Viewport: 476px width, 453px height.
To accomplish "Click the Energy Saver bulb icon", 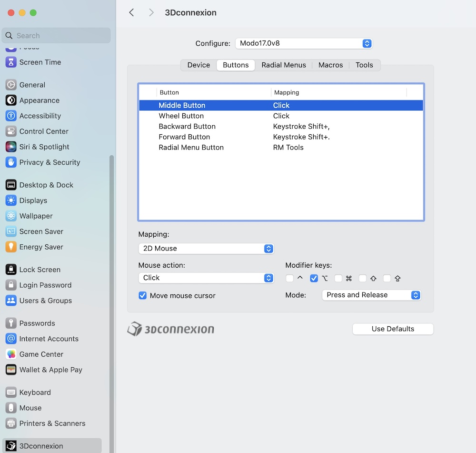I will pos(11,247).
